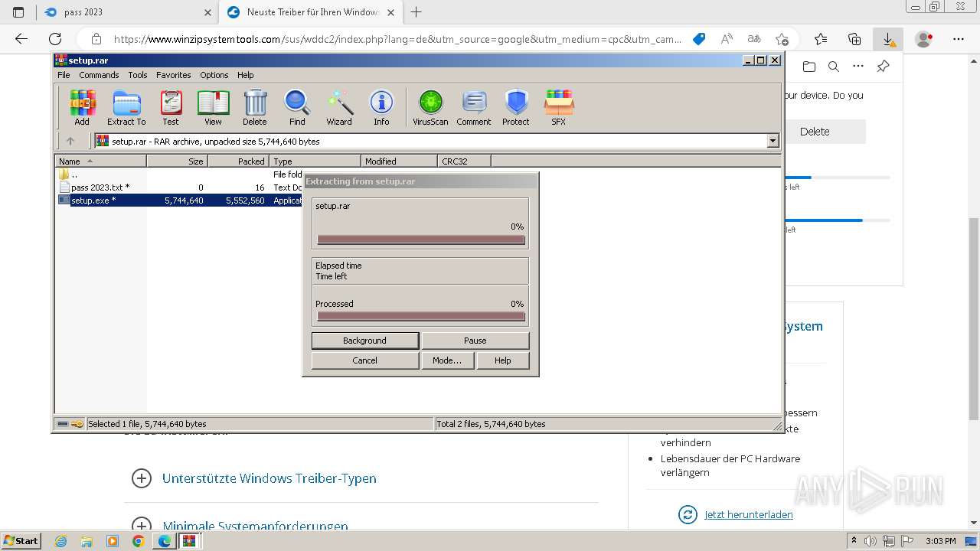Click Edge favorites star icon
The width and height of the screenshot is (980, 551).
pyautogui.click(x=821, y=39)
